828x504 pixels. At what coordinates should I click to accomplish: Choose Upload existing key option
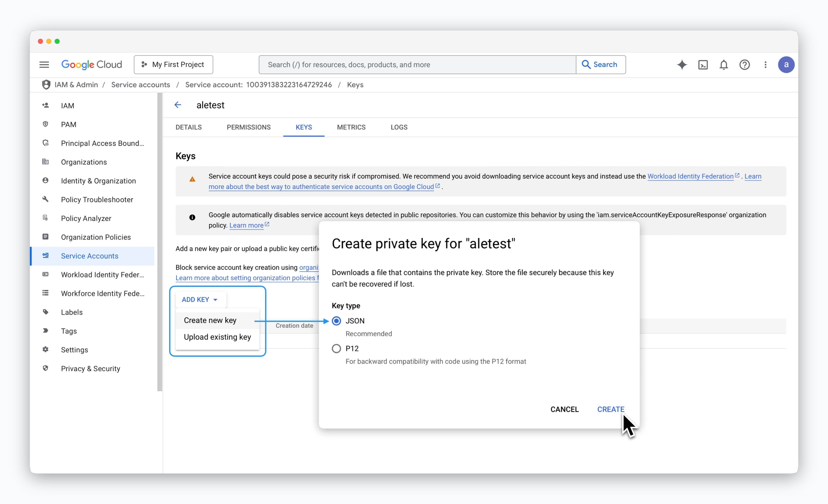tap(217, 337)
